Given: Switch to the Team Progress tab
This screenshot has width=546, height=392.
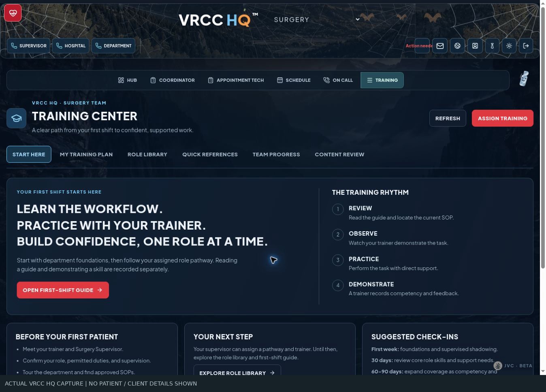Looking at the screenshot, I should 276,154.
